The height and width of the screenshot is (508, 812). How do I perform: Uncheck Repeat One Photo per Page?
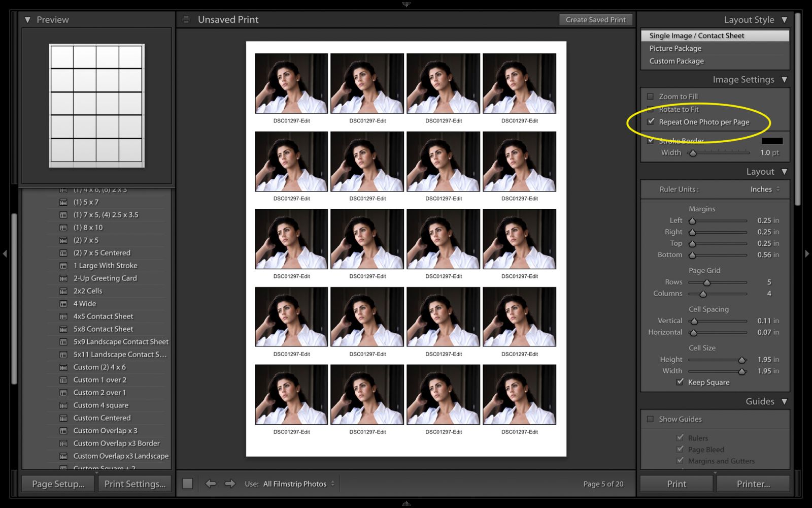point(651,121)
